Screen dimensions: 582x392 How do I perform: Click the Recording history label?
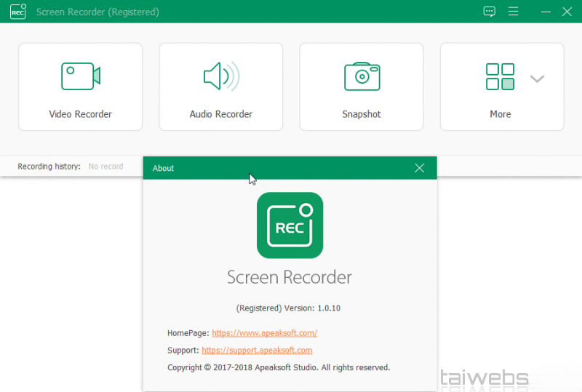click(x=49, y=167)
